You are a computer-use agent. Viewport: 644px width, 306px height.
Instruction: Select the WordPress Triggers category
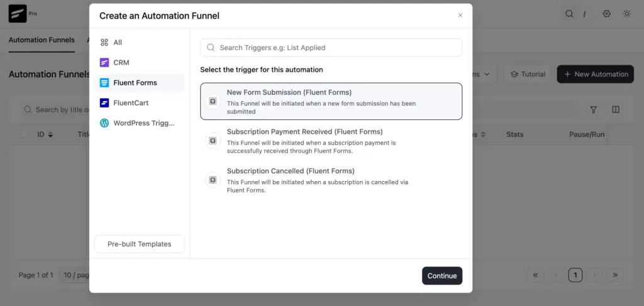pos(139,123)
